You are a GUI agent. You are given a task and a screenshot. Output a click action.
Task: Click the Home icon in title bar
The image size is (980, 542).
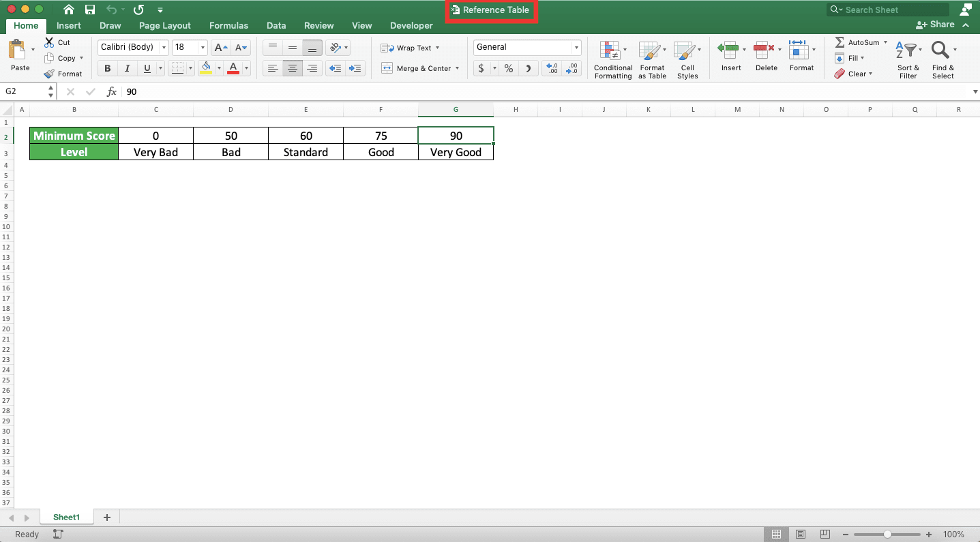tap(69, 10)
